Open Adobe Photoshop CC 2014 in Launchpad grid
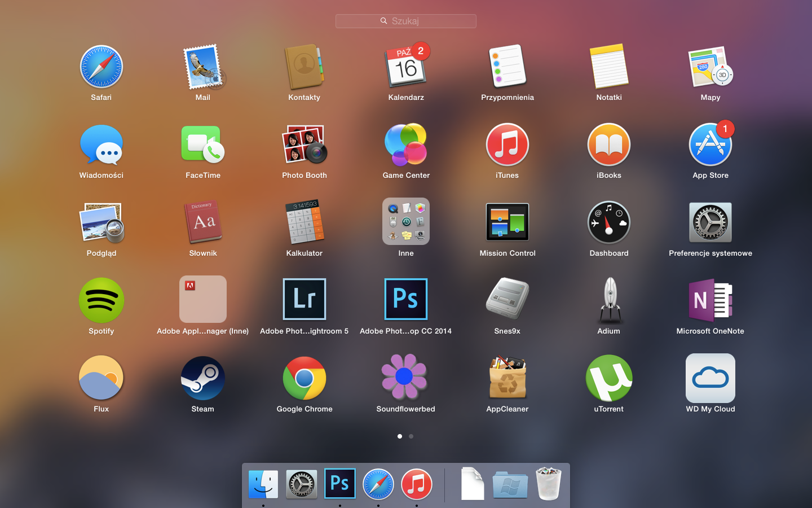The height and width of the screenshot is (508, 812). [406, 299]
